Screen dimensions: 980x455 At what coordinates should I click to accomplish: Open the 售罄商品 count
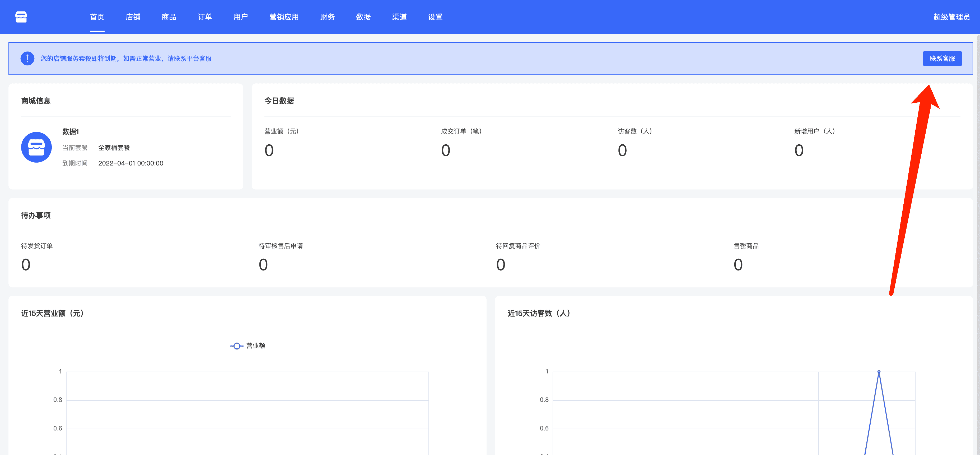point(738,264)
